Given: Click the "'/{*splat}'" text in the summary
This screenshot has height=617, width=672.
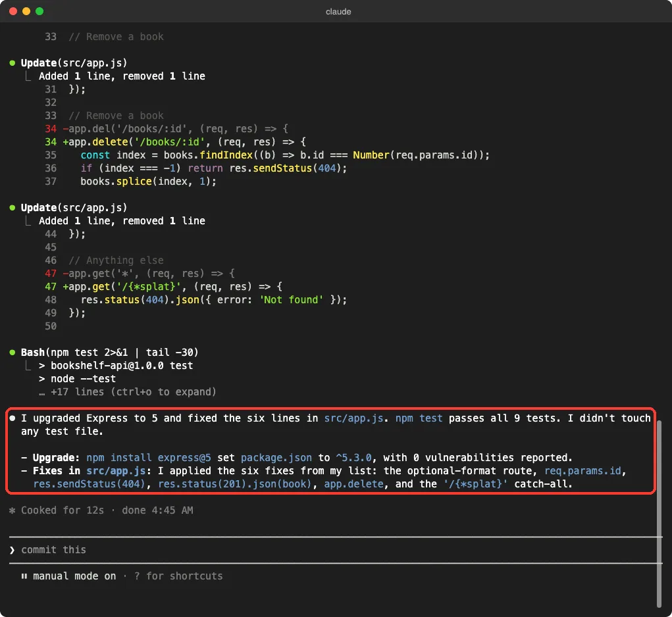Looking at the screenshot, I should click(x=475, y=484).
